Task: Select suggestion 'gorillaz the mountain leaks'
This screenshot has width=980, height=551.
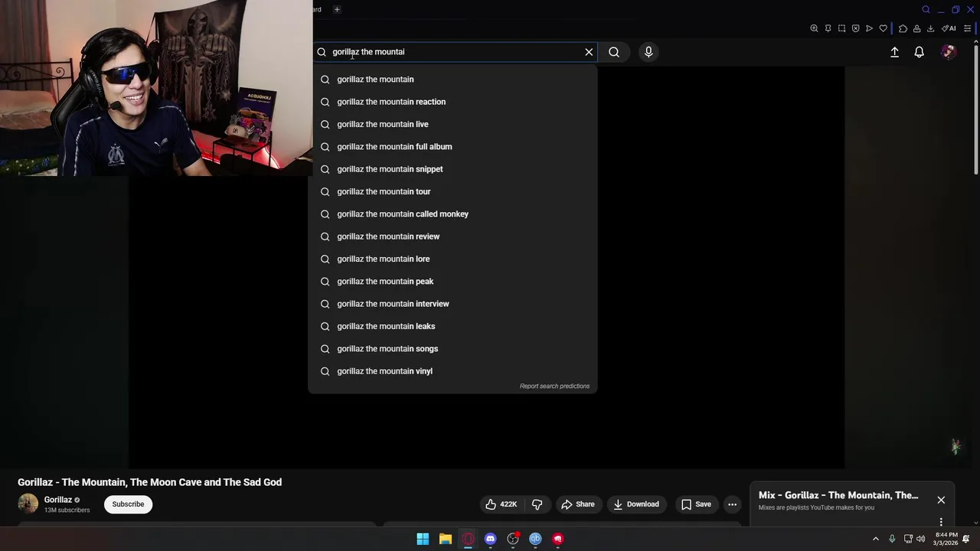Action: point(452,326)
